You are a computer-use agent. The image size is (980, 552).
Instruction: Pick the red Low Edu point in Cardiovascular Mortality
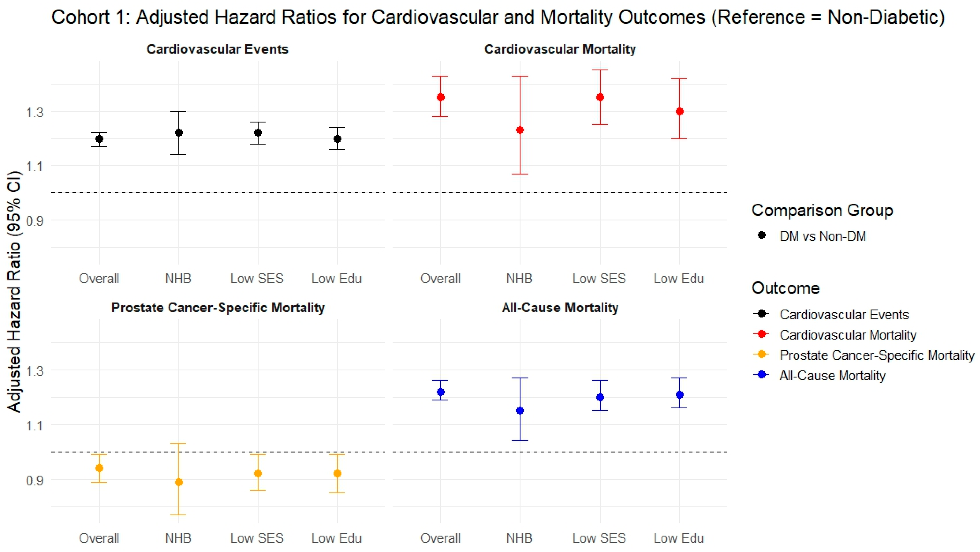680,112
